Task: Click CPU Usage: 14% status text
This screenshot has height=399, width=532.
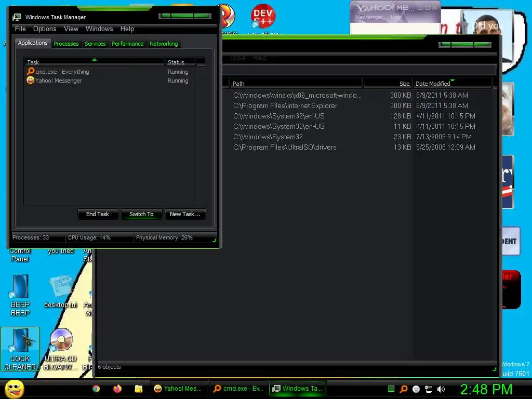Action: [x=89, y=237]
